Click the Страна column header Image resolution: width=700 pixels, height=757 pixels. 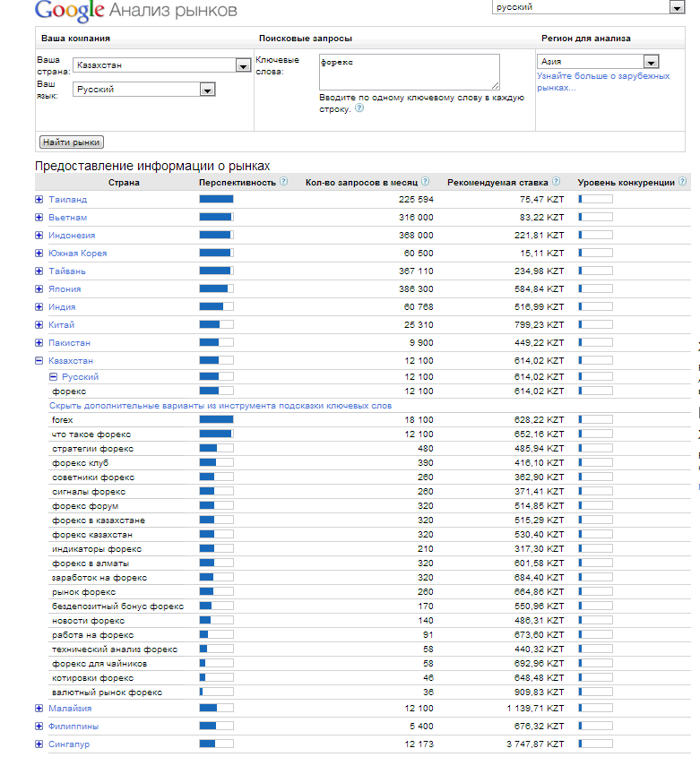(124, 183)
